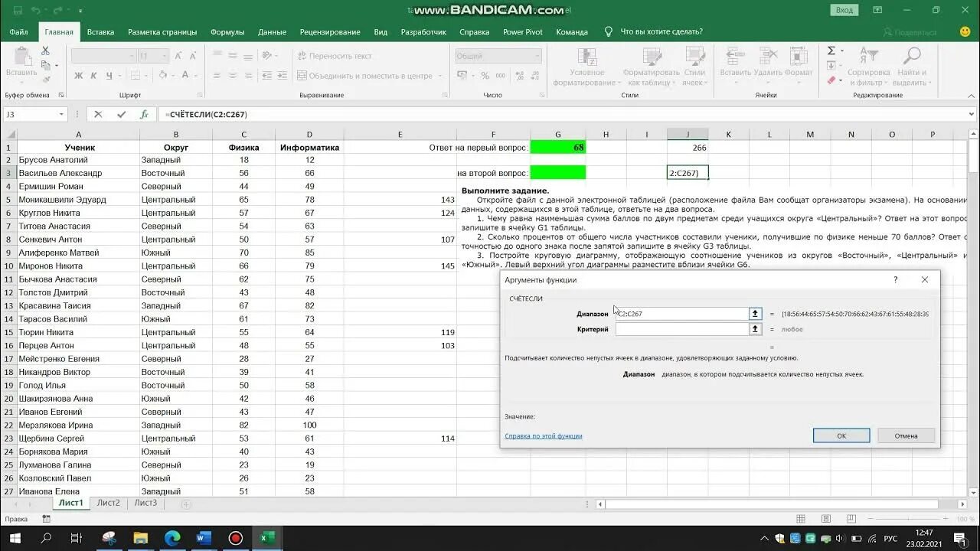Switch to the Power Pivot ribbon tab
The image size is (980, 551).
523,32
